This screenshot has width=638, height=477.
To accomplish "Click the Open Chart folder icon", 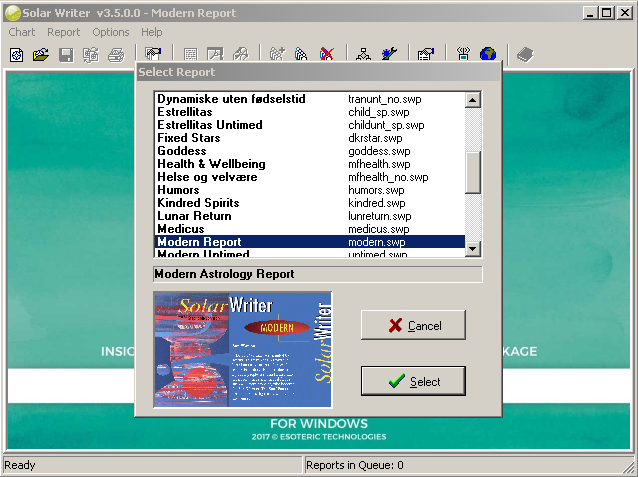I will tap(41, 55).
